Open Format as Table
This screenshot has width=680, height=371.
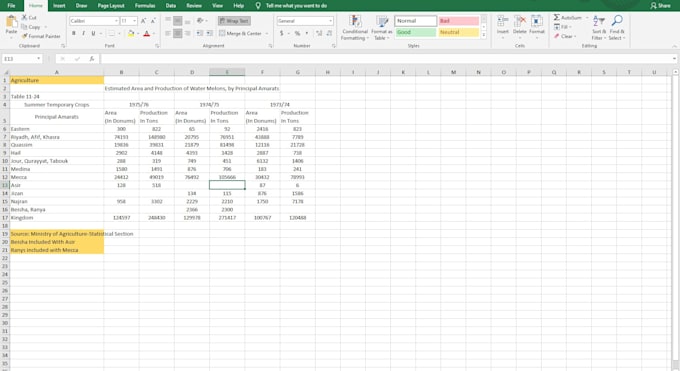[x=382, y=28]
